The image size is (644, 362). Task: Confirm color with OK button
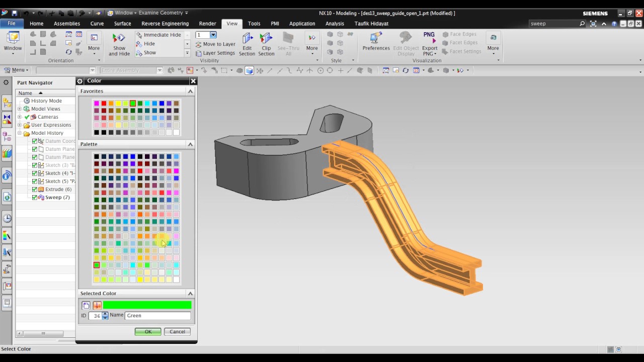pyautogui.click(x=148, y=332)
